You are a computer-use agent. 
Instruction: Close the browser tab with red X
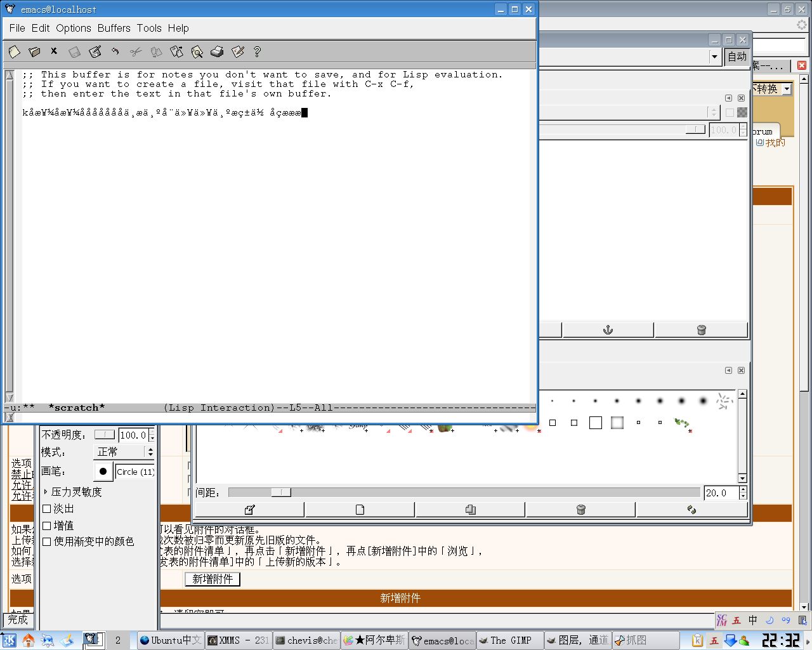(802, 65)
